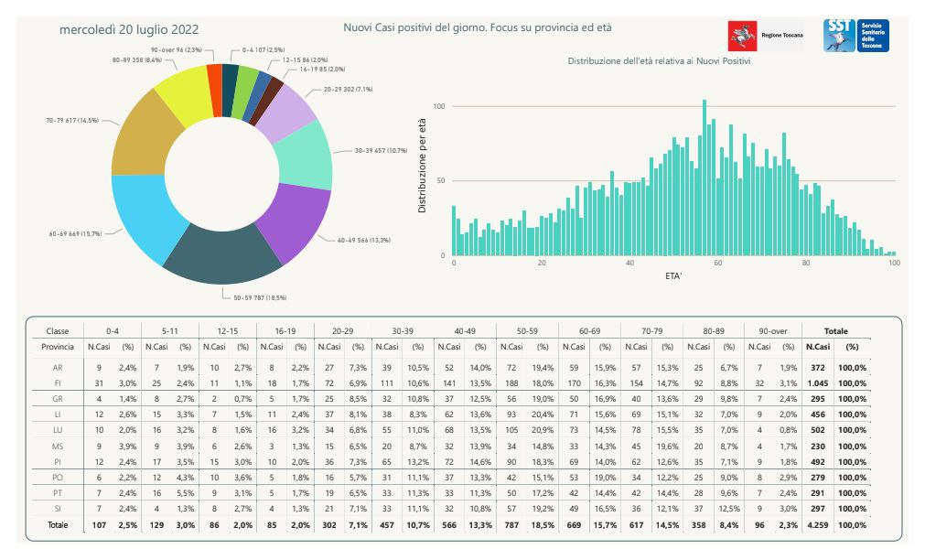Click the first histogram bar at age 0
The height and width of the screenshot is (560, 925).
click(x=454, y=231)
